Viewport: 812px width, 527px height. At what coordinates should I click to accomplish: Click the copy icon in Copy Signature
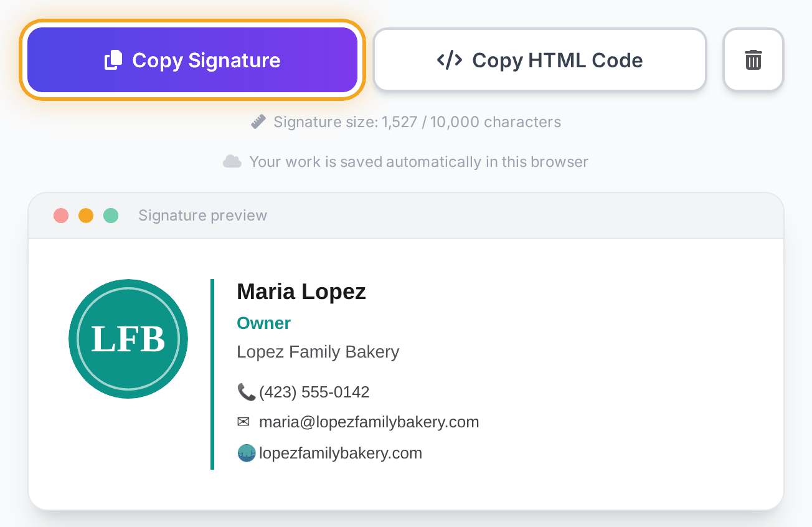[113, 60]
